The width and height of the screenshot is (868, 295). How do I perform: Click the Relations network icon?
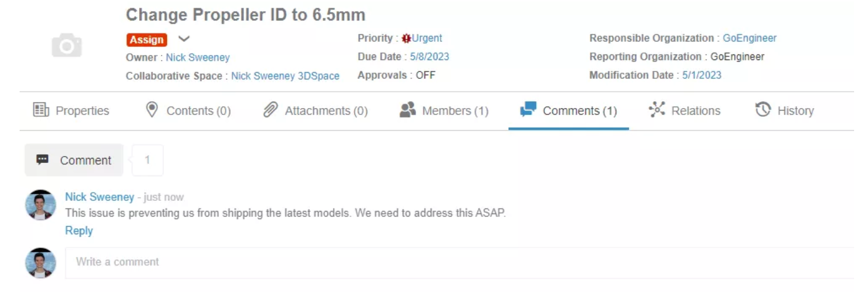[x=657, y=110]
